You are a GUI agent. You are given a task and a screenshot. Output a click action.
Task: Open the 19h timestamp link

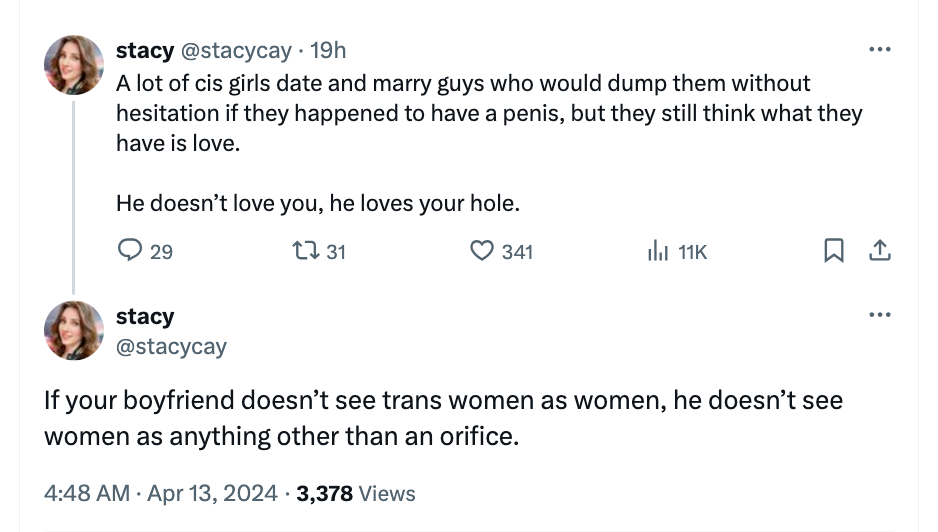pos(329,50)
